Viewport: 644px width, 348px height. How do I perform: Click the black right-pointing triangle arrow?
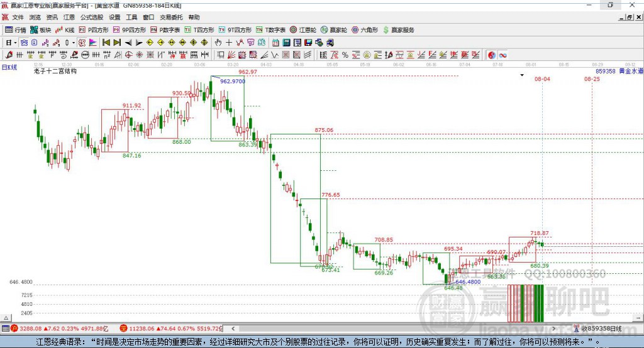(x=139, y=43)
